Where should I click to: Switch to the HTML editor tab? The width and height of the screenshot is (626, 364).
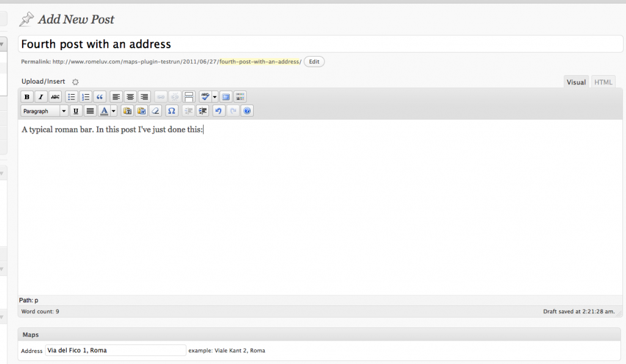[603, 82]
